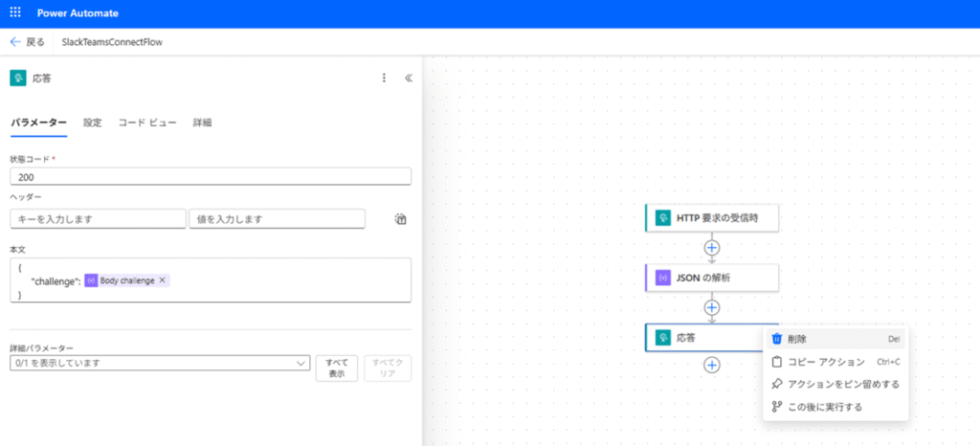Click the trash icon beside 削除
Screen dimensions: 980x446
coord(777,339)
